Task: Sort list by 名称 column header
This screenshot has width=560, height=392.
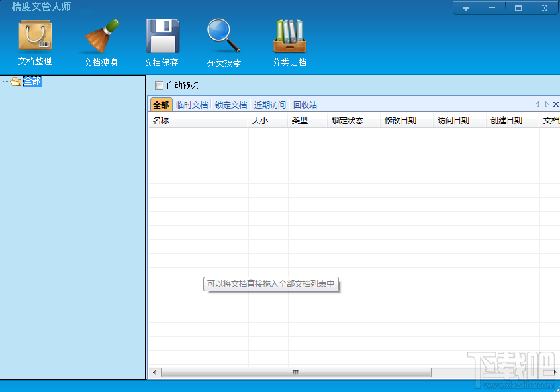Action: tap(198, 121)
